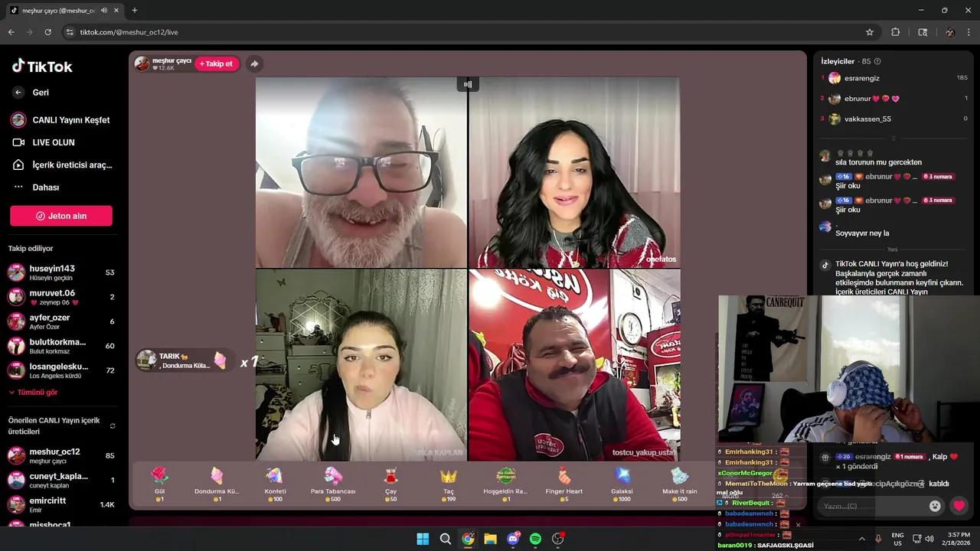The height and width of the screenshot is (551, 980).
Task: Open top viewer esrarengiz profile
Action: click(x=893, y=78)
